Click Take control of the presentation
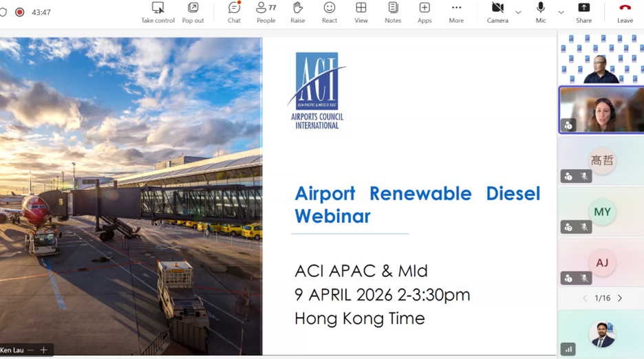The image size is (644, 359). (158, 12)
